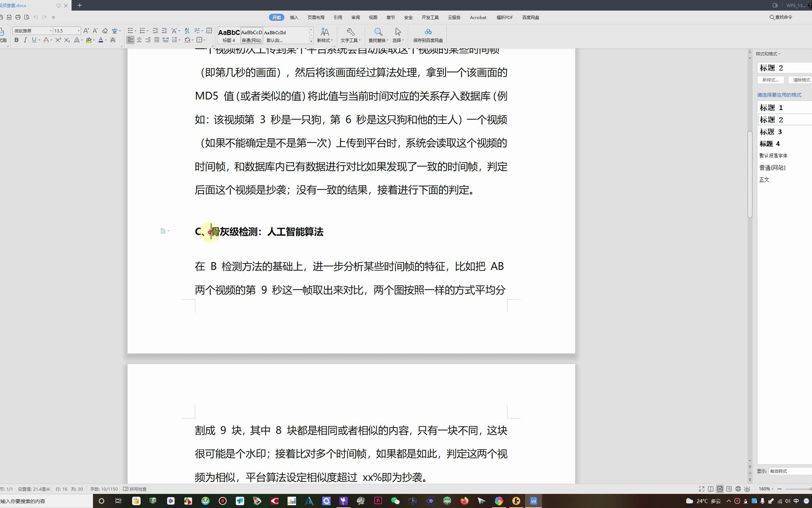
Task: Toggle italic formatting
Action: (x=25, y=40)
